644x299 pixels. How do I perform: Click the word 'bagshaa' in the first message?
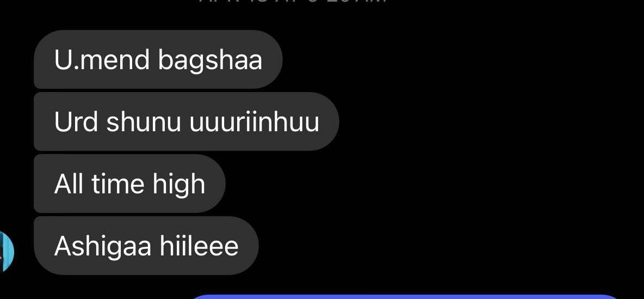tap(210, 60)
